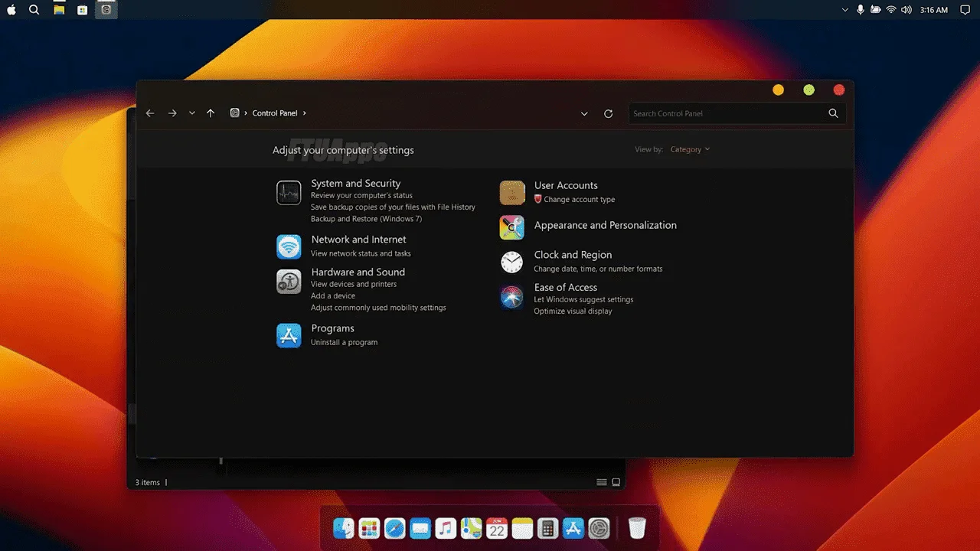
Task: Open View network status and tasks
Action: [361, 253]
